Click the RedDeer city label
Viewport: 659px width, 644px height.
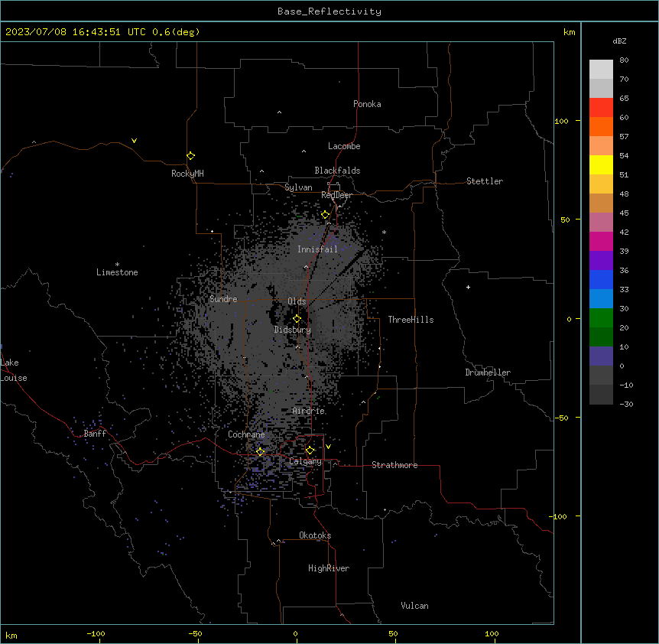pos(336,195)
